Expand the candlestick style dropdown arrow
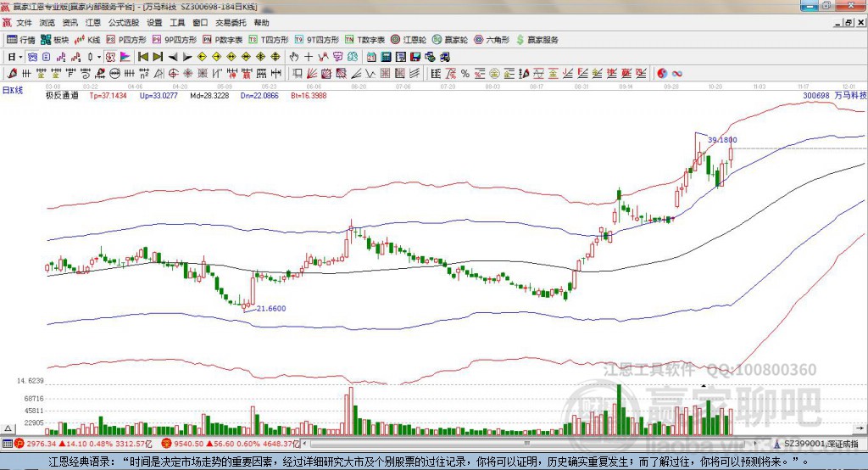 pyautogui.click(x=99, y=57)
